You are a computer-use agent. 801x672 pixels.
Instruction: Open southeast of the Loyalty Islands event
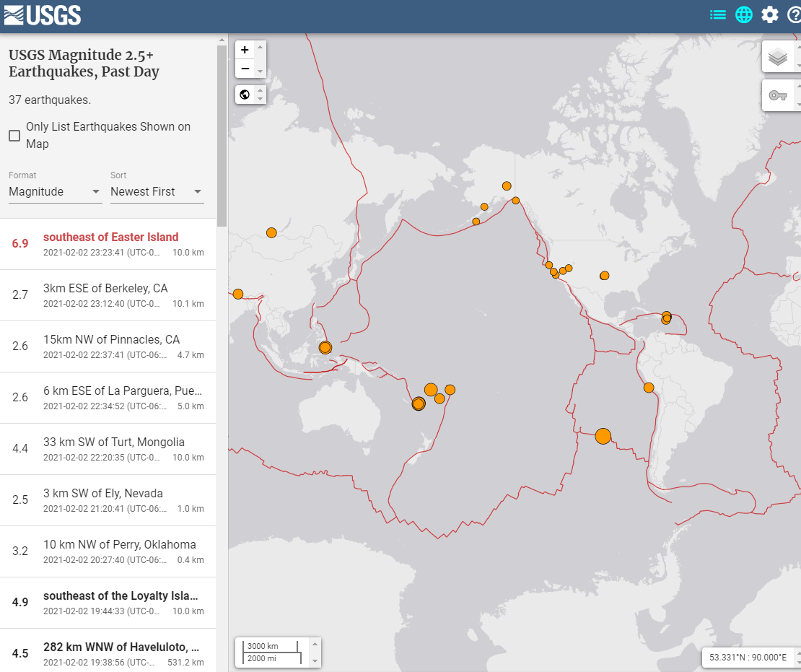(108, 603)
